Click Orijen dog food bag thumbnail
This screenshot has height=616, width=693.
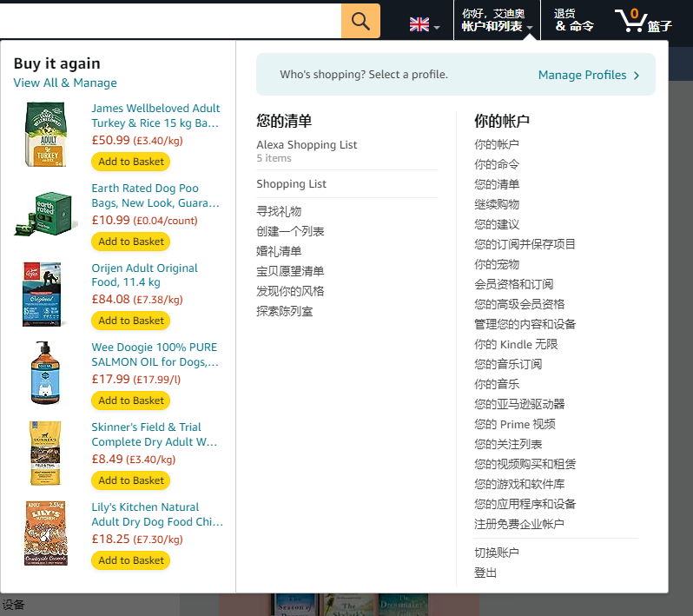pyautogui.click(x=43, y=295)
